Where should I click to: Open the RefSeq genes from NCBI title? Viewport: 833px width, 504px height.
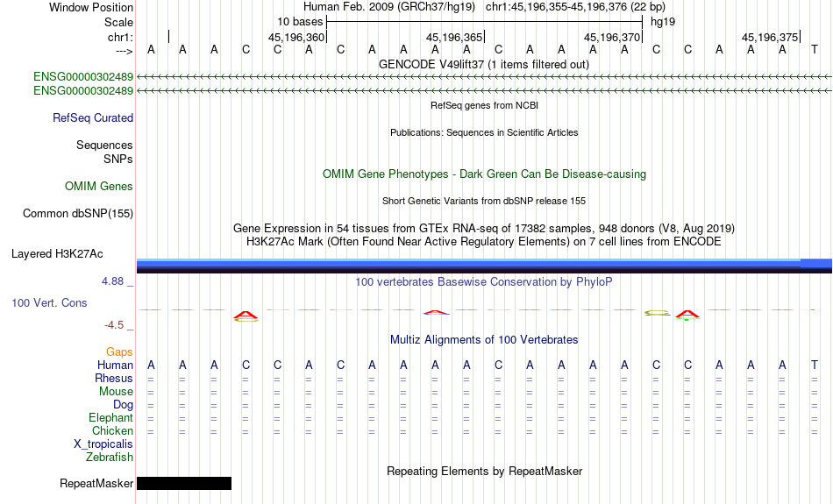tap(484, 105)
